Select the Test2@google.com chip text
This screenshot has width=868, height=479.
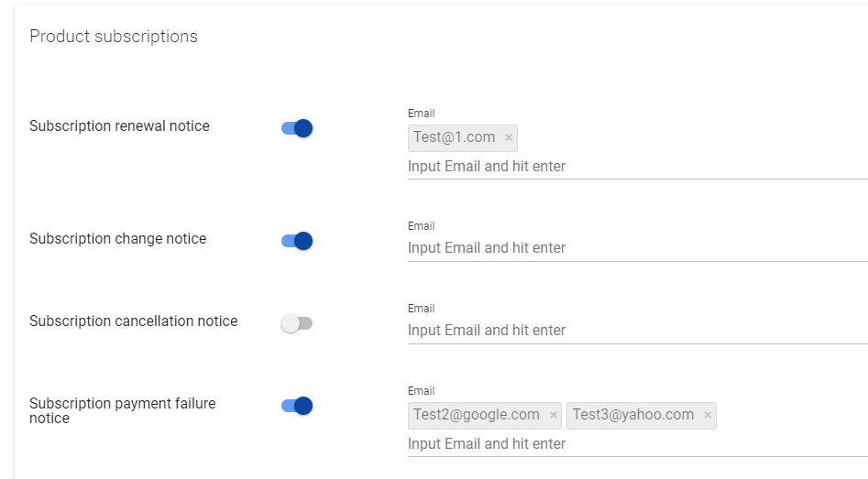point(477,415)
